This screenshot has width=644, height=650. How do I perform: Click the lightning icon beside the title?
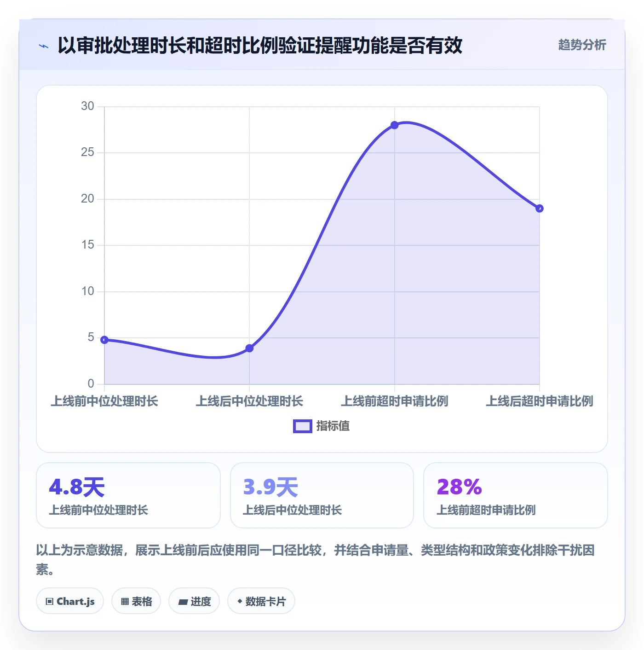click(44, 46)
